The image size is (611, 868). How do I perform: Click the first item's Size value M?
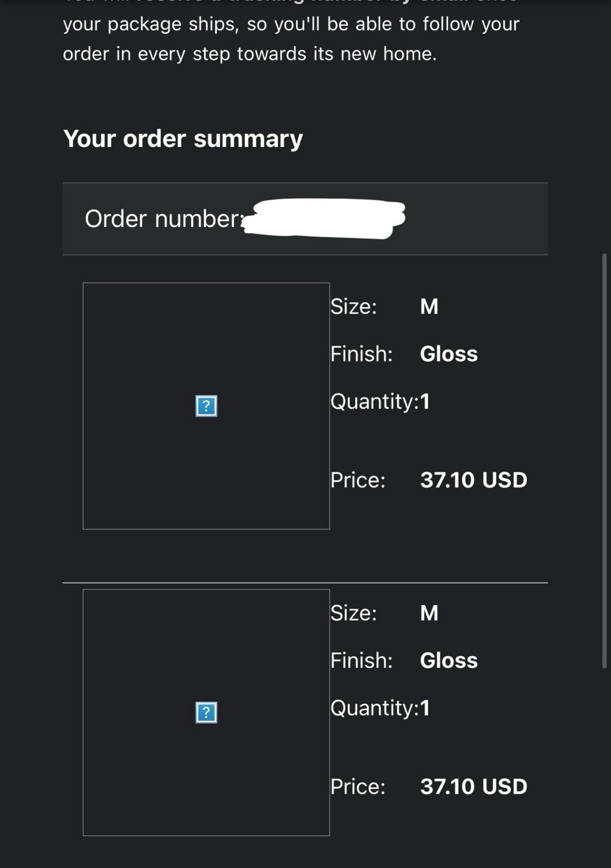click(429, 306)
